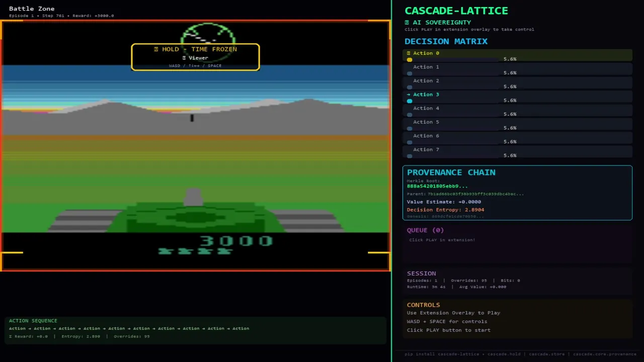Click the QUEUE (0) heading
The image size is (644, 362).
point(426,230)
